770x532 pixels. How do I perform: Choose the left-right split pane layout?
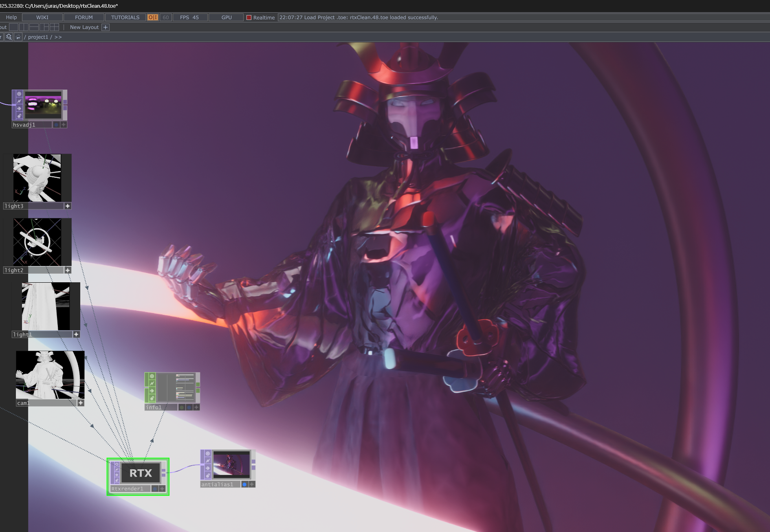coord(24,27)
